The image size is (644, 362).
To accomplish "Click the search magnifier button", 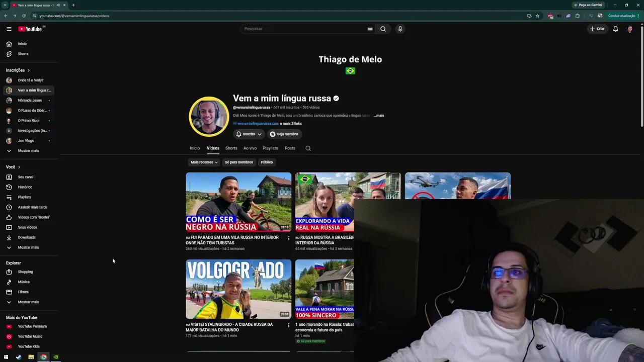I will point(383,29).
